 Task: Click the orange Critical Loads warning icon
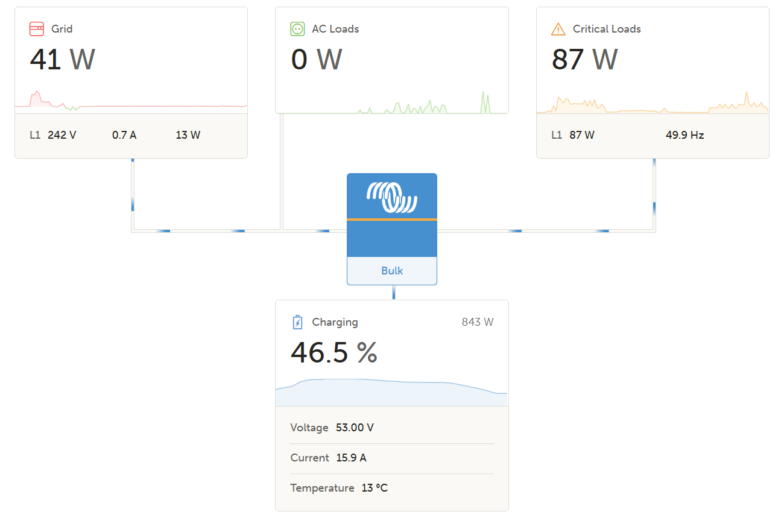pos(558,29)
